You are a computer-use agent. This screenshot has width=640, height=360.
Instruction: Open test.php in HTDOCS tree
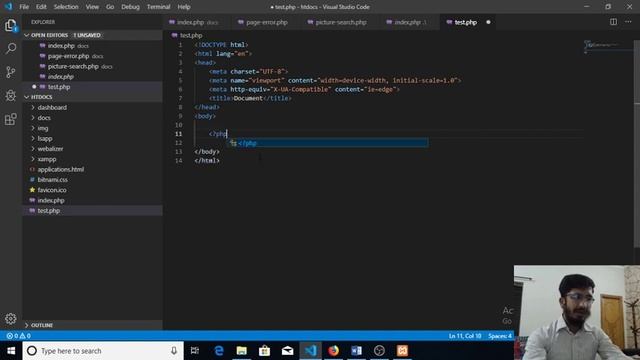pyautogui.click(x=49, y=211)
